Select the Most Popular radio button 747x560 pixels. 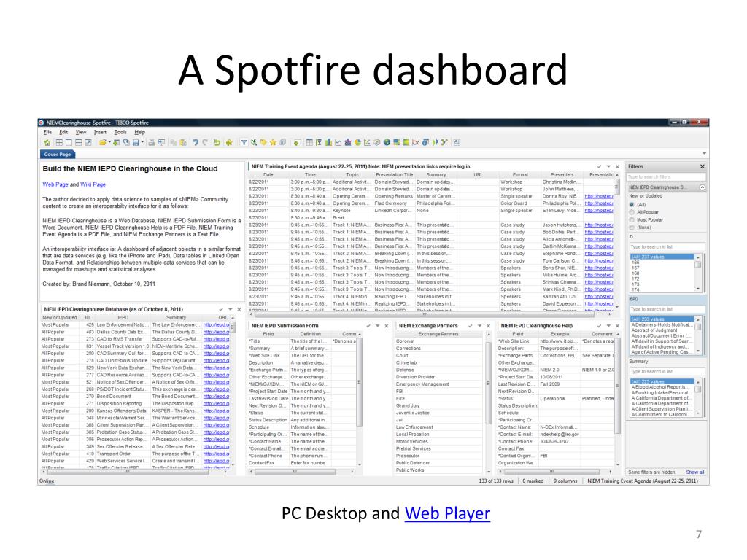click(x=632, y=219)
